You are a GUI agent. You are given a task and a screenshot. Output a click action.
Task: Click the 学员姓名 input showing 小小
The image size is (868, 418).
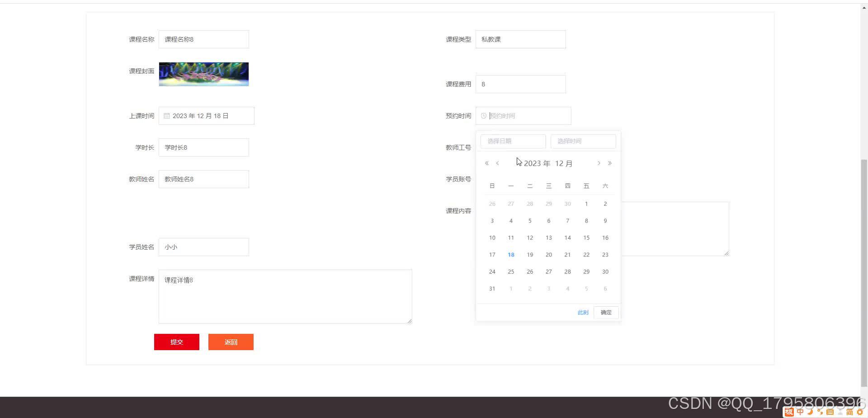click(x=204, y=247)
